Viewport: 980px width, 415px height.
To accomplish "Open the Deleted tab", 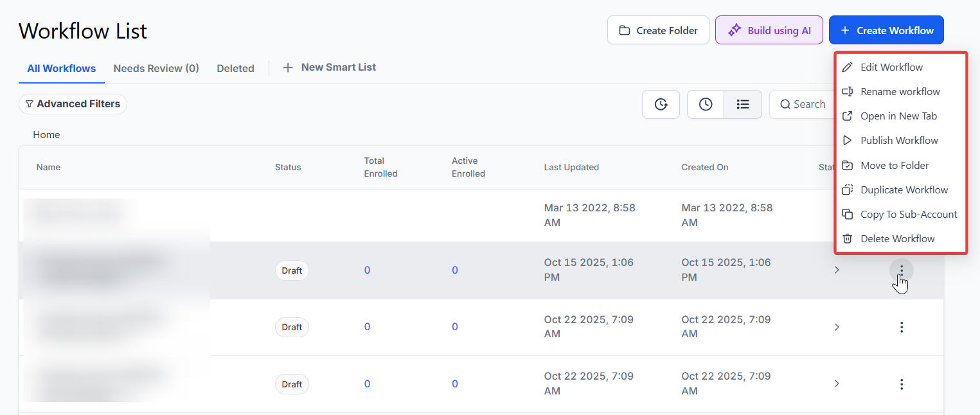I will coord(235,68).
